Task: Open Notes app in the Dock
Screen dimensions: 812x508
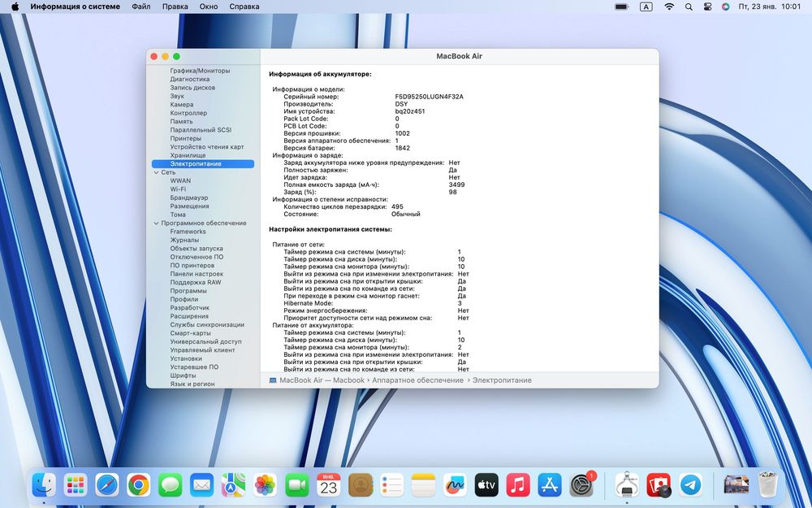Action: click(x=424, y=486)
